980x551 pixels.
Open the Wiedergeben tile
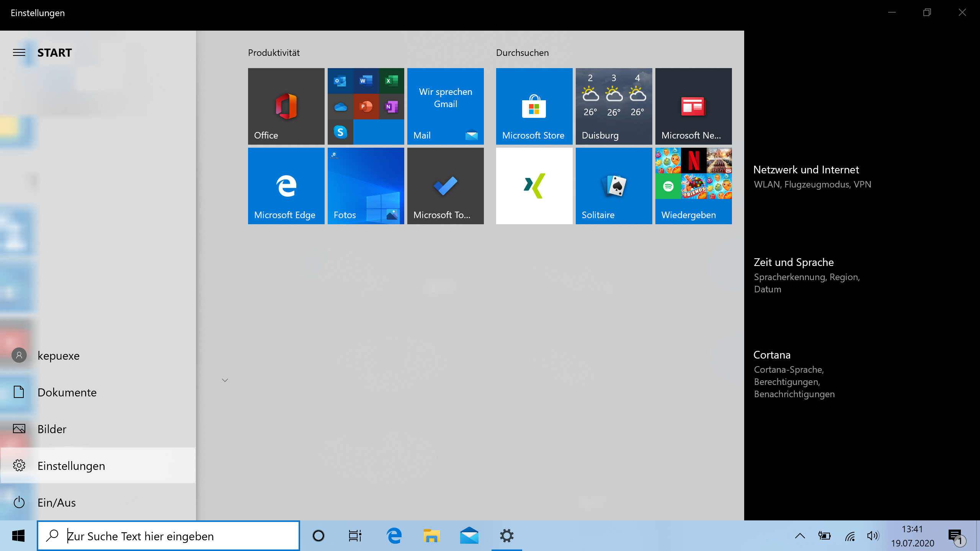693,186
